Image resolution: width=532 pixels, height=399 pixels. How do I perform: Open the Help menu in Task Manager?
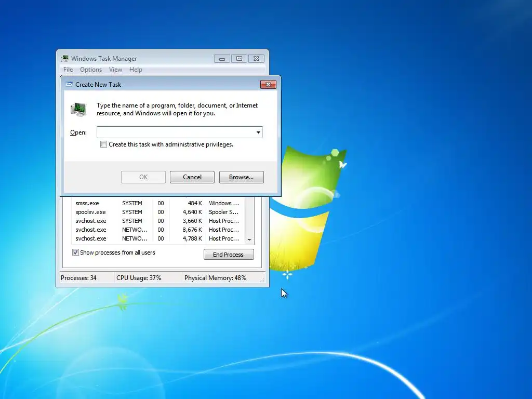click(136, 70)
